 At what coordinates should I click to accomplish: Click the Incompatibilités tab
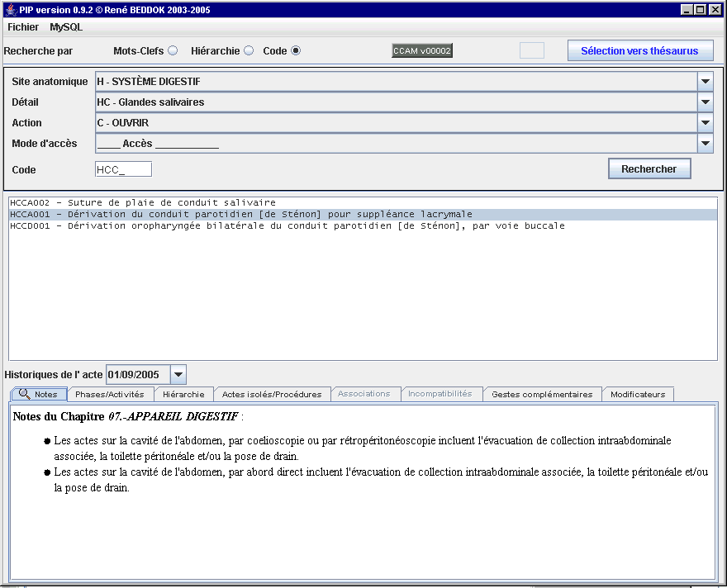click(x=440, y=394)
